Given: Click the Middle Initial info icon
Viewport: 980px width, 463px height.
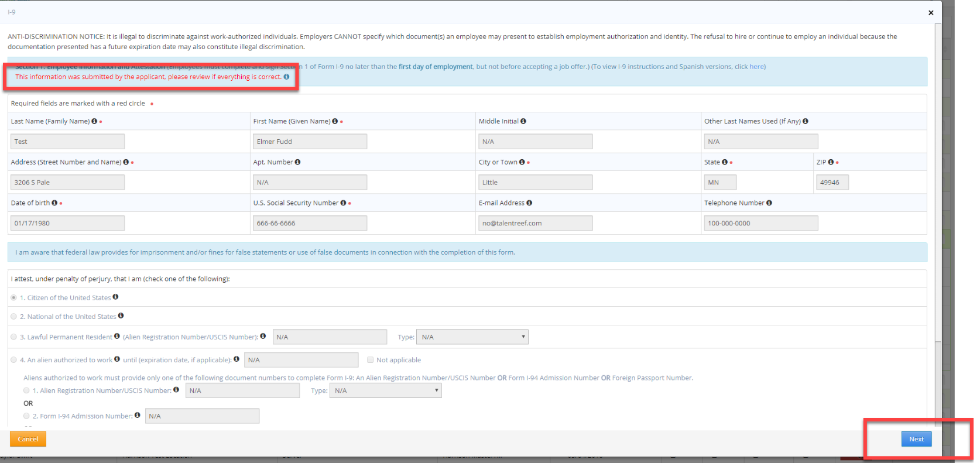Looking at the screenshot, I should tap(523, 121).
